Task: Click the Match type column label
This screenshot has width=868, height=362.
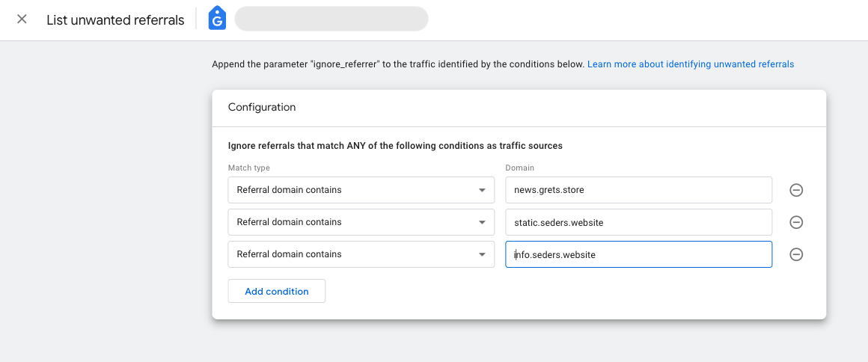Action: (248, 167)
